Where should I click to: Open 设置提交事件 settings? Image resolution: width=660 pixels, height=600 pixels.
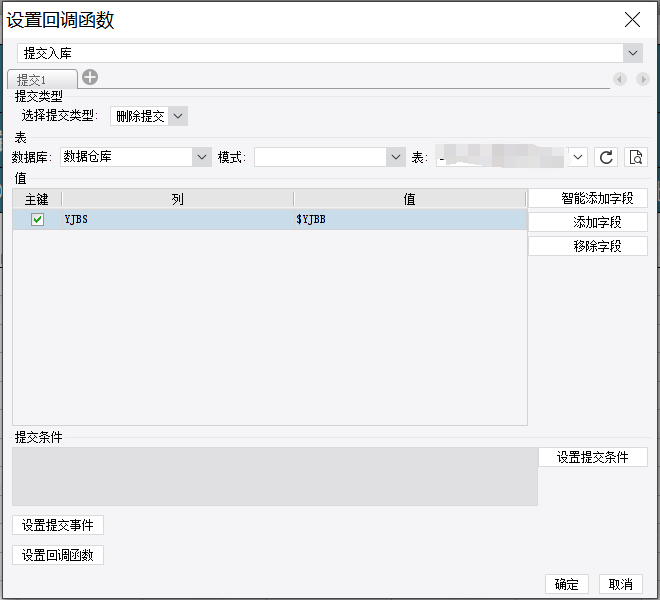coord(58,525)
